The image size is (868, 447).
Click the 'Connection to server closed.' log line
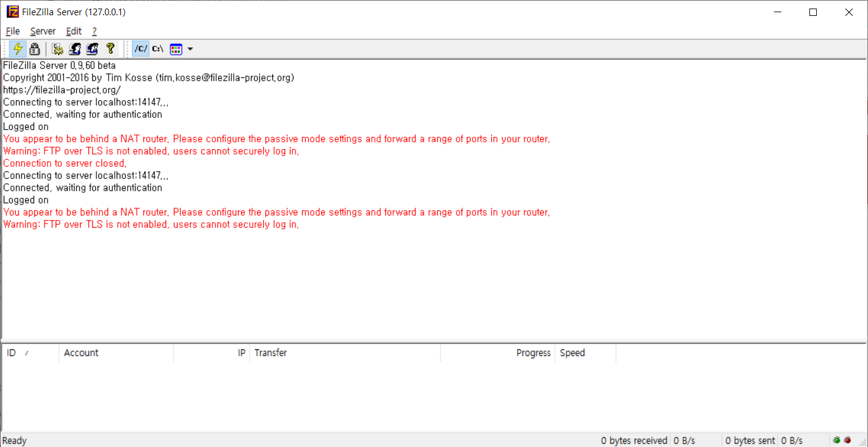click(65, 163)
